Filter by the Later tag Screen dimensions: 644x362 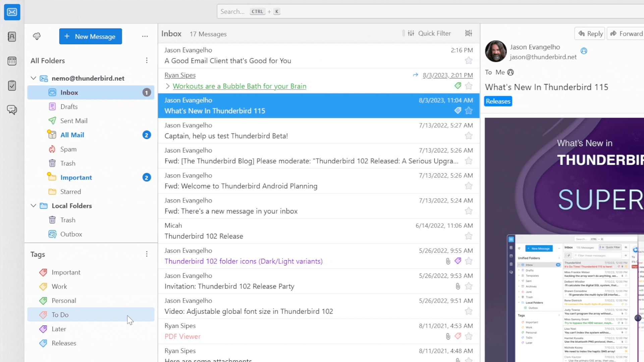[91, 329]
